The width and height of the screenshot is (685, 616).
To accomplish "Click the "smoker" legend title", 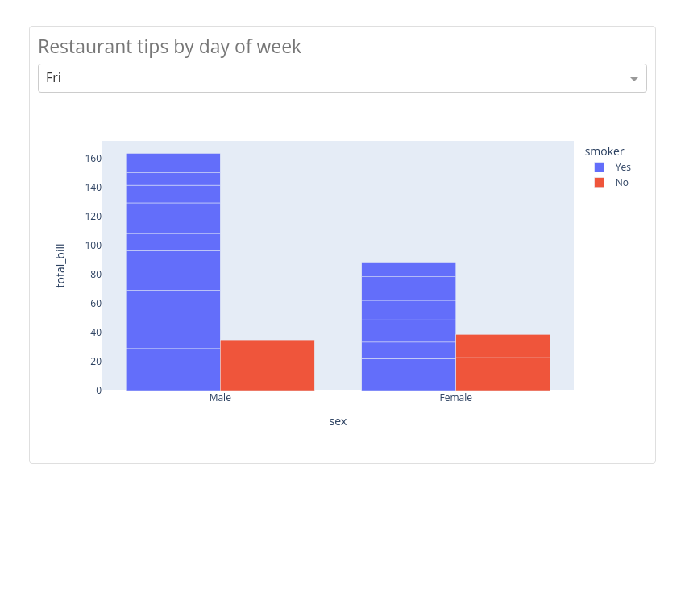I will pos(604,151).
